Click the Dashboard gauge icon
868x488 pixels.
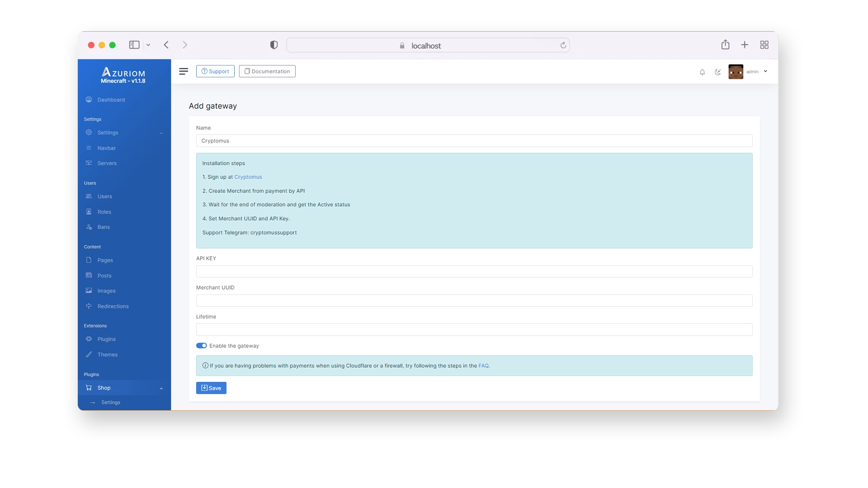click(x=89, y=99)
